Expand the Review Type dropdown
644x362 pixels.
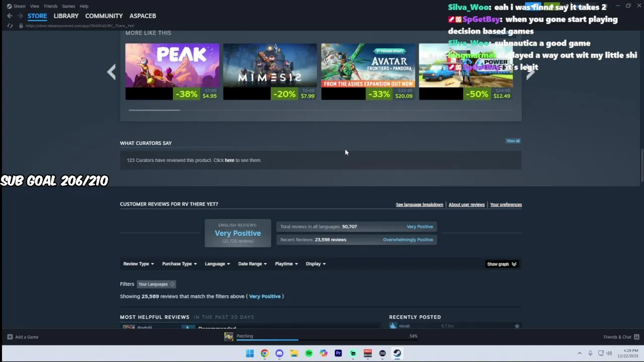pyautogui.click(x=138, y=264)
